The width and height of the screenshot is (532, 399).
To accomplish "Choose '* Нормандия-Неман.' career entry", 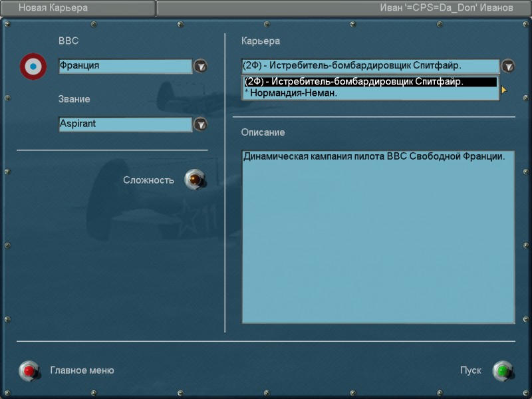I will [x=370, y=93].
